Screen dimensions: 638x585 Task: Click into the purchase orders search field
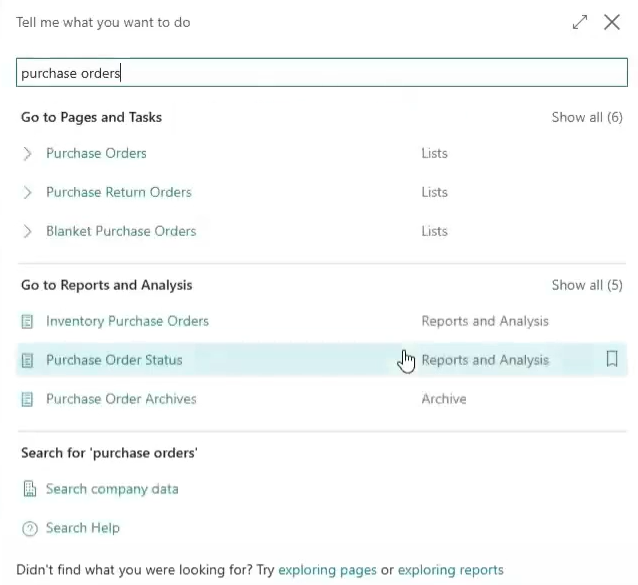pos(321,73)
